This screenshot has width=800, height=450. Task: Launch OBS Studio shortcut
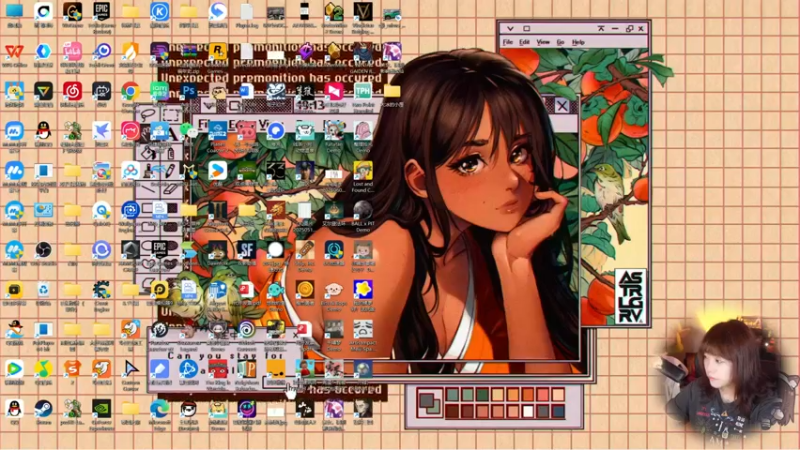tap(43, 250)
